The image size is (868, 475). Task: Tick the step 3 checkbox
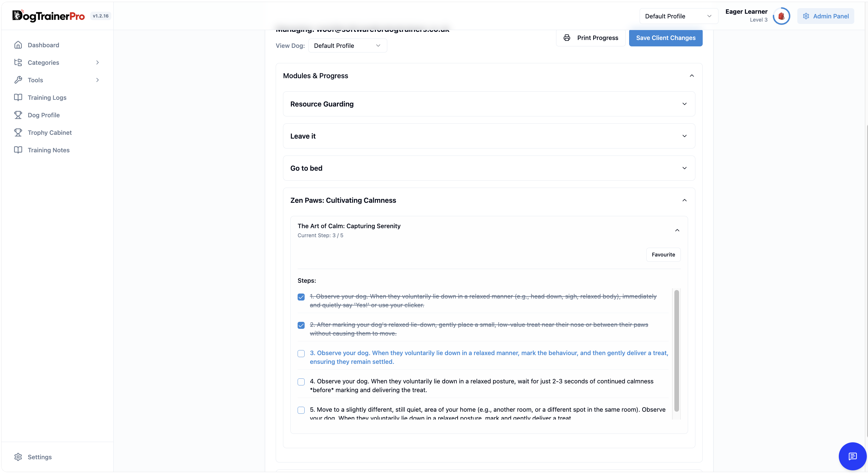coord(301,353)
